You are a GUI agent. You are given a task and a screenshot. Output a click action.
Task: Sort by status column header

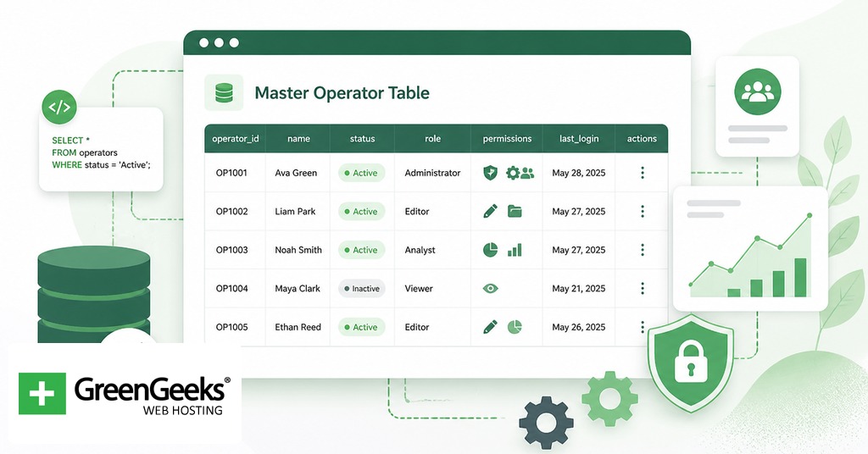pos(363,139)
